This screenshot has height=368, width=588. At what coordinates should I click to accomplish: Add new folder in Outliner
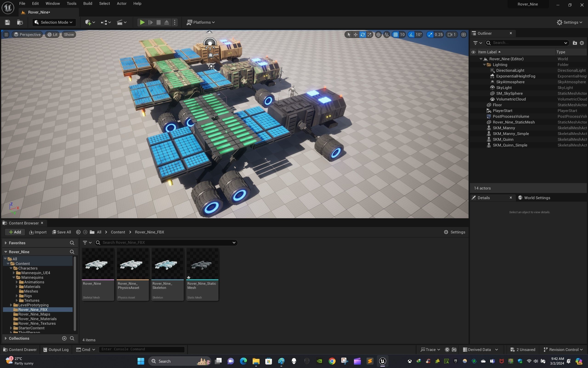coord(575,43)
